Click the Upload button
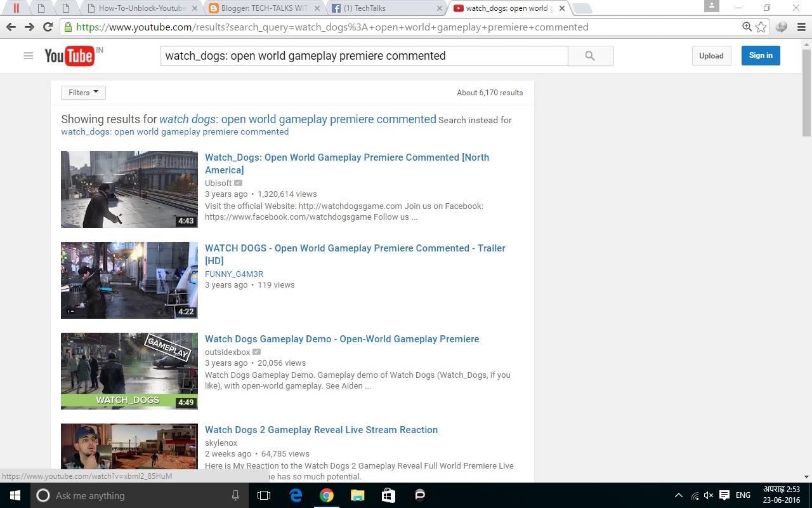 click(x=711, y=56)
